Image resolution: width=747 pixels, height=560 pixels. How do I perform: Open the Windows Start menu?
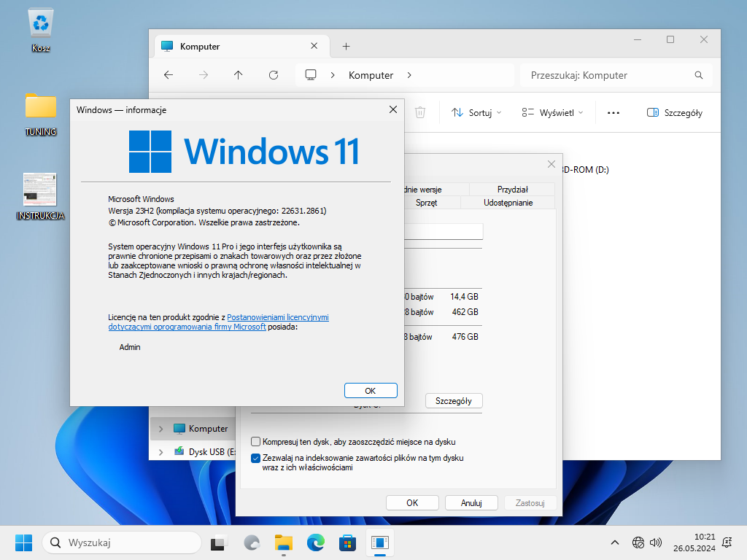pos(24,542)
